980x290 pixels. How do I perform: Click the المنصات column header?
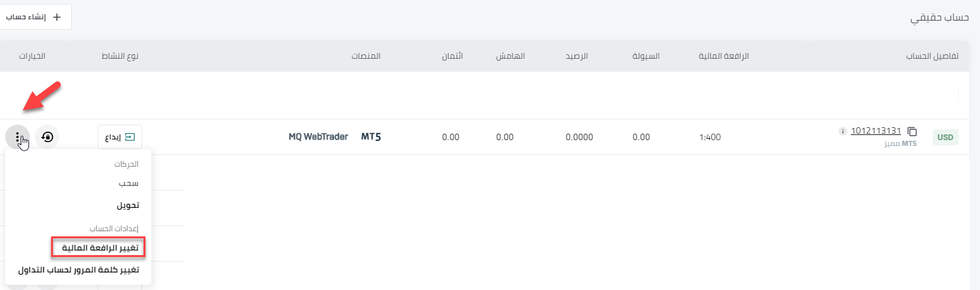point(366,56)
